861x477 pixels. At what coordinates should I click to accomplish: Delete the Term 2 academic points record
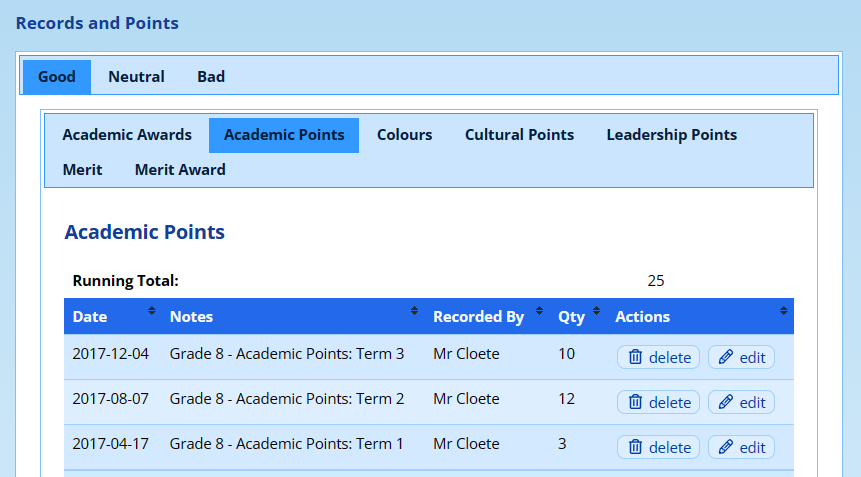coord(658,402)
